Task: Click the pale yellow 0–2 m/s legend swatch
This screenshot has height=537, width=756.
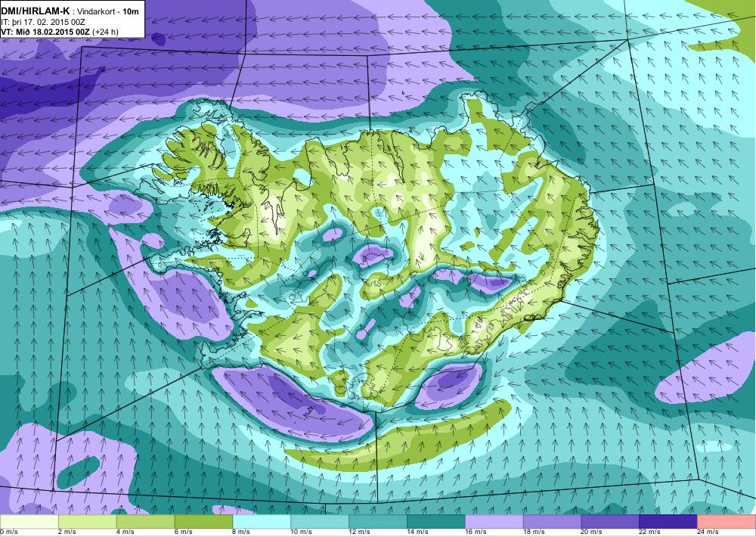Action: (29, 522)
